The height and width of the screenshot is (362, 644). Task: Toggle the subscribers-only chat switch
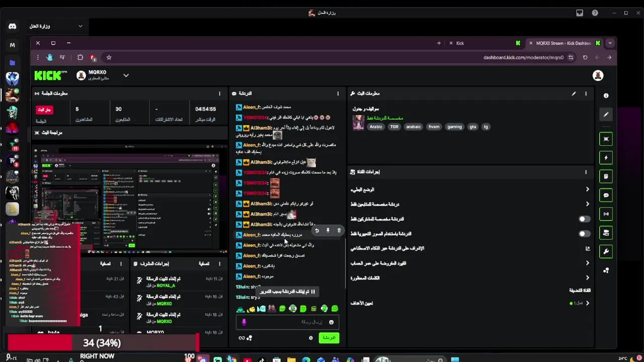click(x=584, y=219)
